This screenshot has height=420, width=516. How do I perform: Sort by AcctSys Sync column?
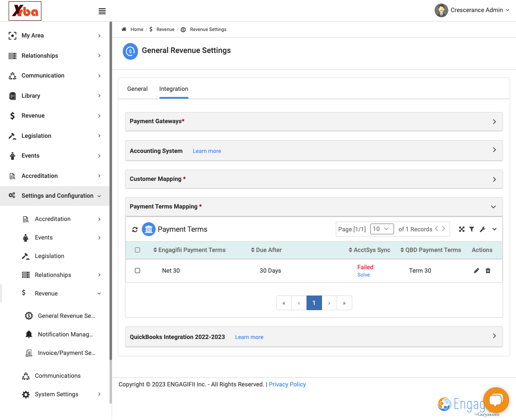tap(369, 250)
